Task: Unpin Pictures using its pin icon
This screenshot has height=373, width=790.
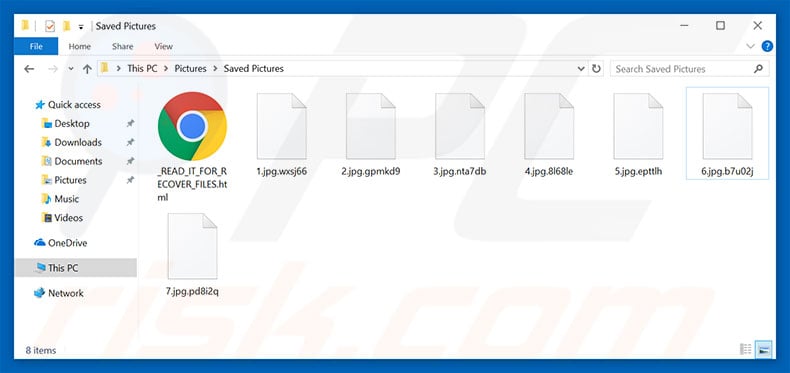Action: (x=130, y=180)
